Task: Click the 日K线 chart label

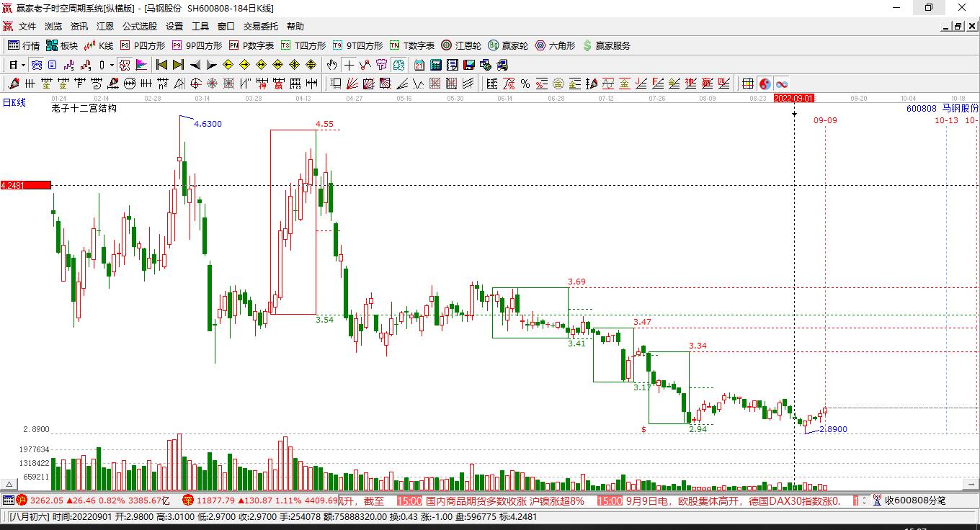Action: [x=14, y=102]
